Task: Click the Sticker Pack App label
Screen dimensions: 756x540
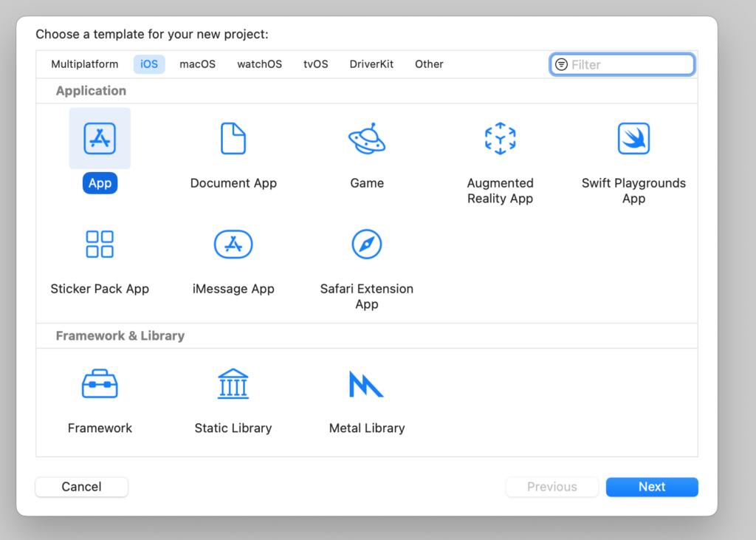Action: 100,289
